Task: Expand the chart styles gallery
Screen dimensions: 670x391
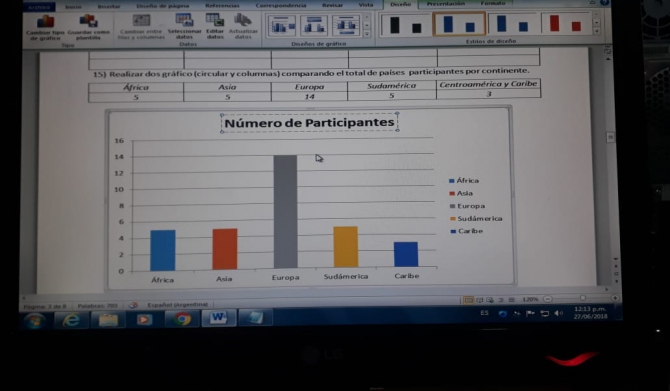Action: [x=597, y=31]
